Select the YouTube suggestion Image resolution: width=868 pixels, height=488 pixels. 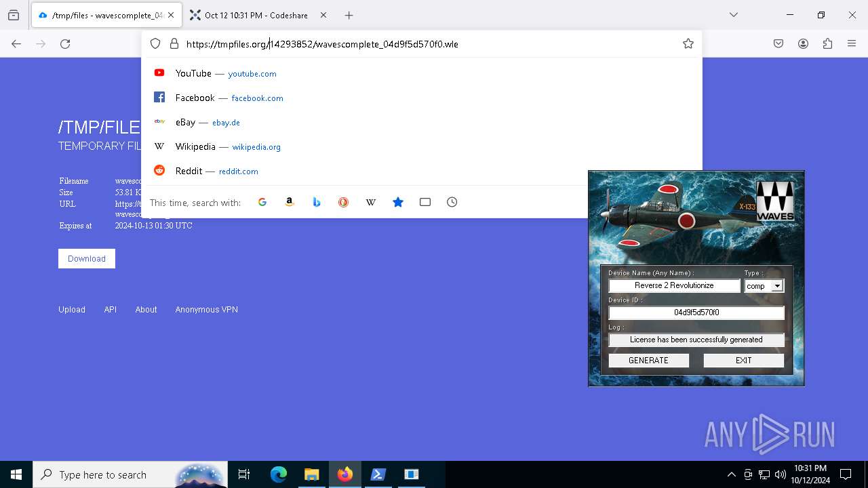coord(422,73)
